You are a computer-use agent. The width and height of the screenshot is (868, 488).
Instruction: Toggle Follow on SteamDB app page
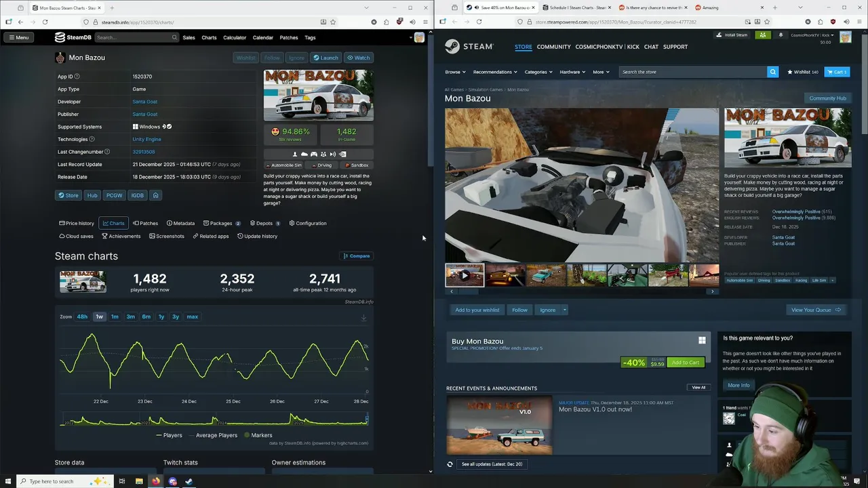[x=272, y=58]
